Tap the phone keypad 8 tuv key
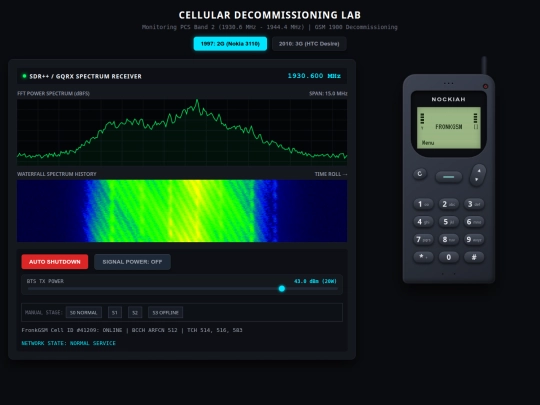Screen dimensions: 540x405 coord(448,239)
